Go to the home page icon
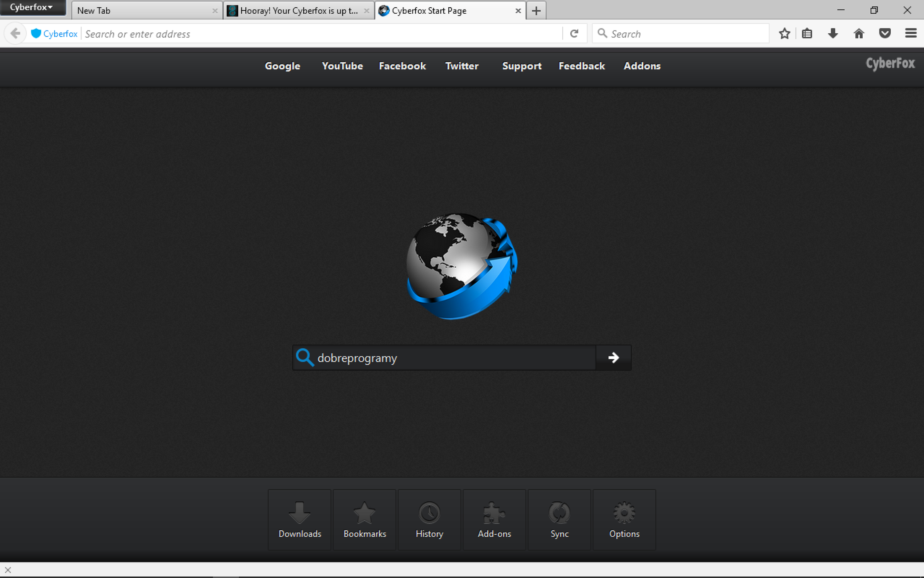This screenshot has height=578, width=924. click(x=859, y=33)
